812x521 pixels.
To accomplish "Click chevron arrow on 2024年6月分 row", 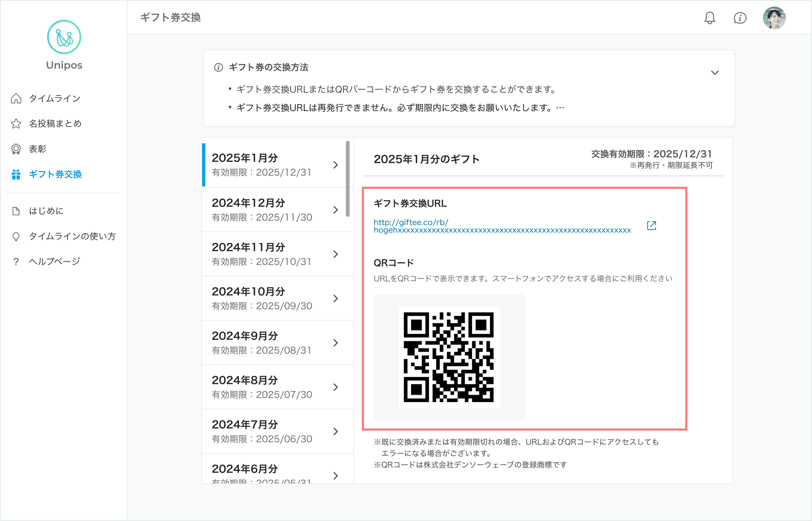I will pos(335,476).
